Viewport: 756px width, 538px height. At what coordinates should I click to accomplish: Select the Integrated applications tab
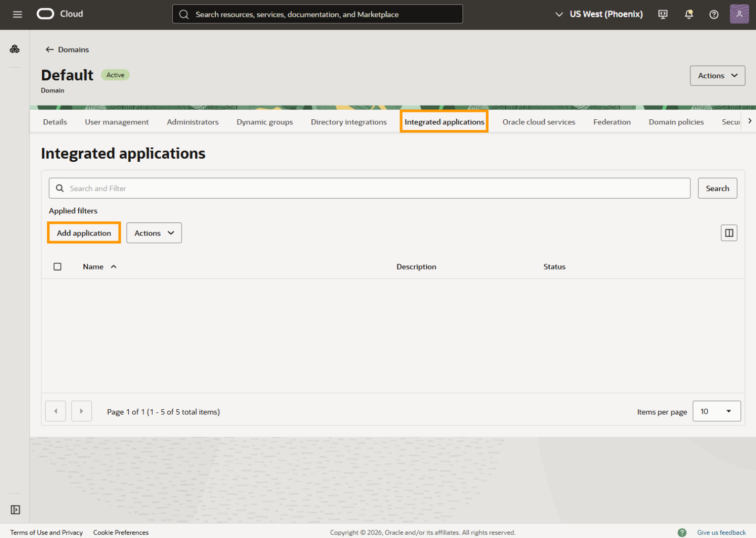(x=444, y=122)
